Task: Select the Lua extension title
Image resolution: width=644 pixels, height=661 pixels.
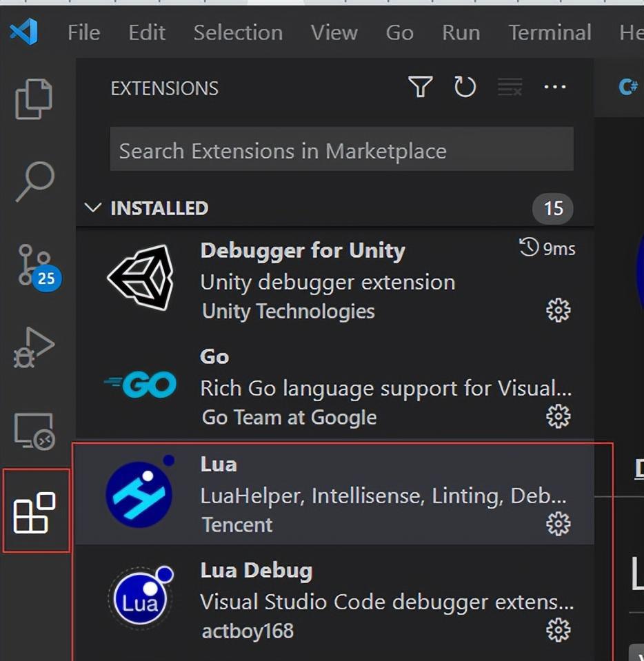Action: pyautogui.click(x=219, y=464)
